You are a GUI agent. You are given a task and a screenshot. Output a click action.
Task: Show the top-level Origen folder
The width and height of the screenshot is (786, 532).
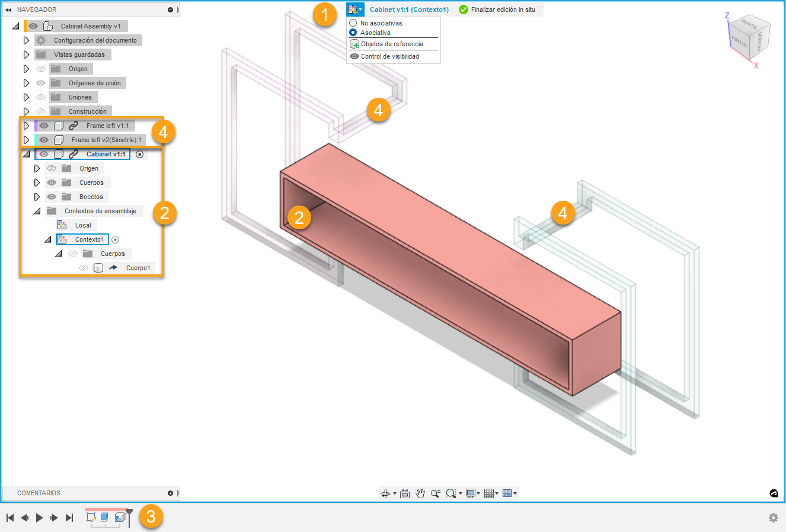[x=41, y=69]
